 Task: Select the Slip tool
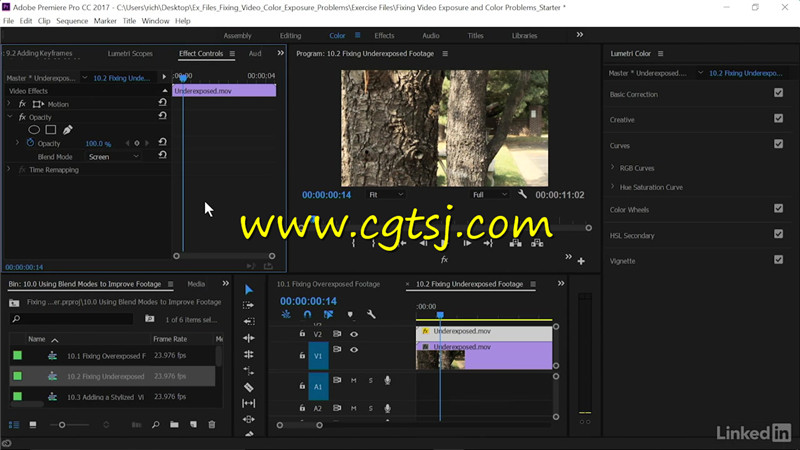coord(248,403)
